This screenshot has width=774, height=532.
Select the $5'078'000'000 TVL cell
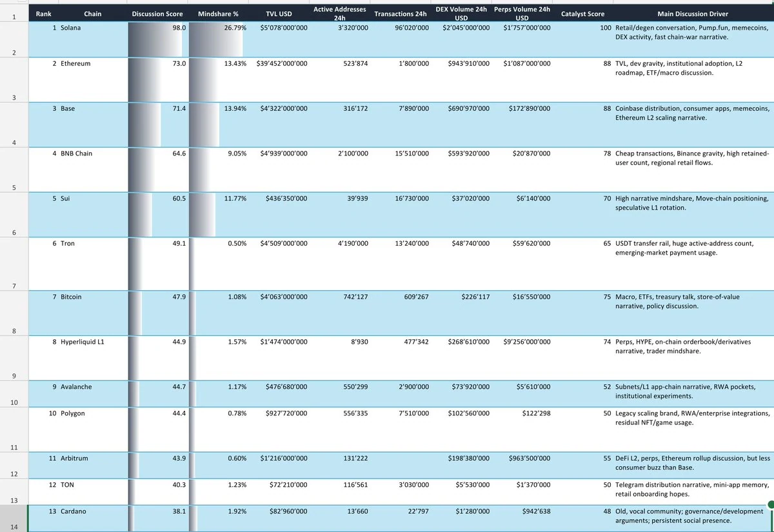[x=279, y=40]
